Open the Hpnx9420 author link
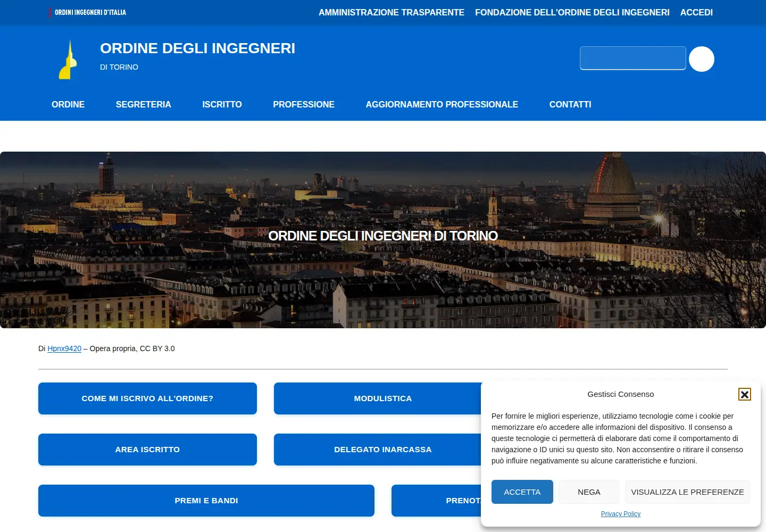The height and width of the screenshot is (532, 766). click(64, 348)
